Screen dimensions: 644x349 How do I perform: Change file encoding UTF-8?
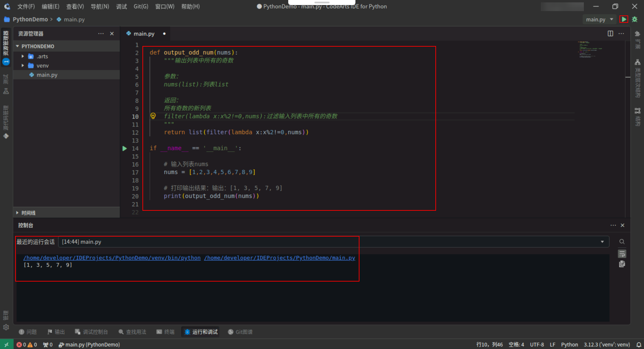537,345
